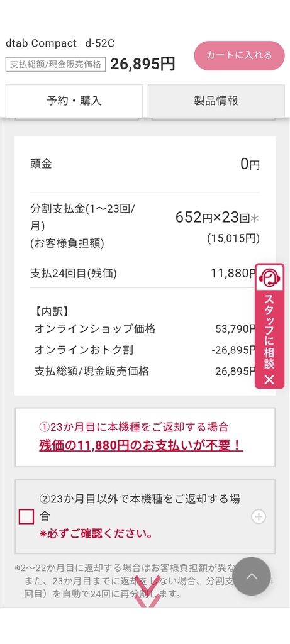Close the スタッフに相談 side widget

click(269, 379)
